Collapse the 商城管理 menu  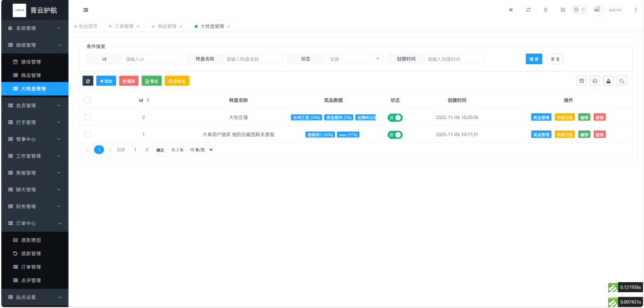[34, 45]
